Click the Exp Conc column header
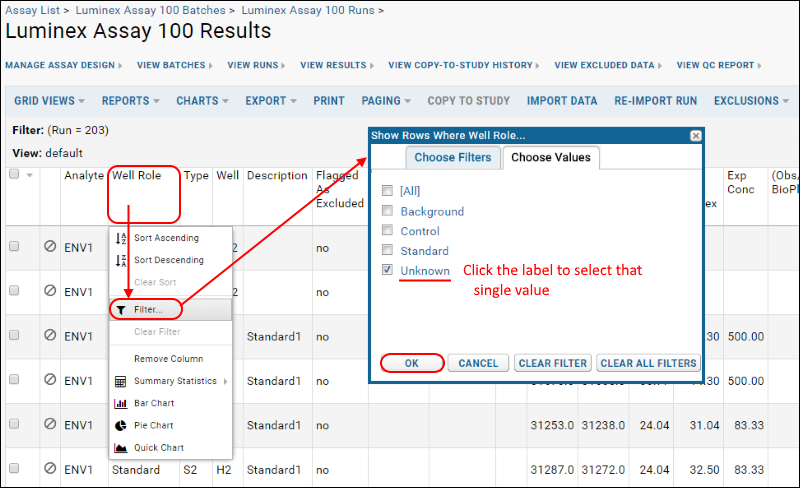Image resolution: width=800 pixels, height=488 pixels. [741, 182]
